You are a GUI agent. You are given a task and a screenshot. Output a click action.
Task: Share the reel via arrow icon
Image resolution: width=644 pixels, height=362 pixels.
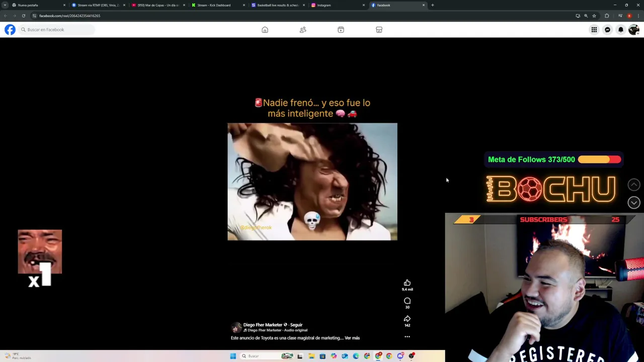pos(407,319)
